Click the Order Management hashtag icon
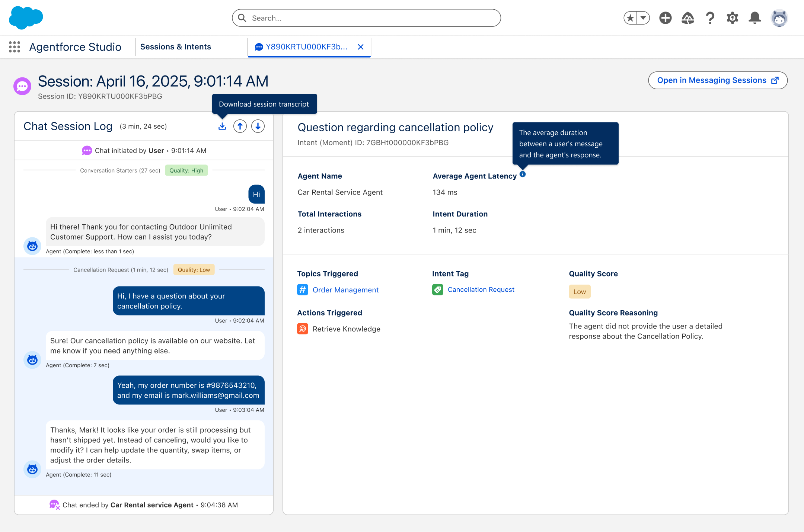Screen dimensions: 804x532 point(303,289)
